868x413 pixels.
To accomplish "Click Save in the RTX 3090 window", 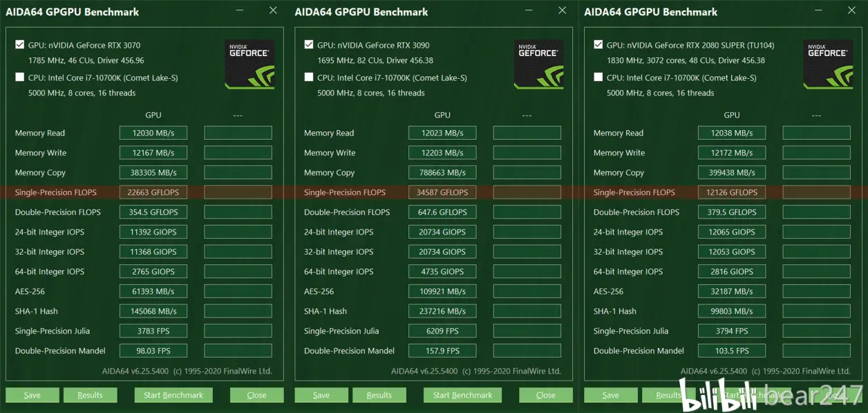I will (321, 395).
